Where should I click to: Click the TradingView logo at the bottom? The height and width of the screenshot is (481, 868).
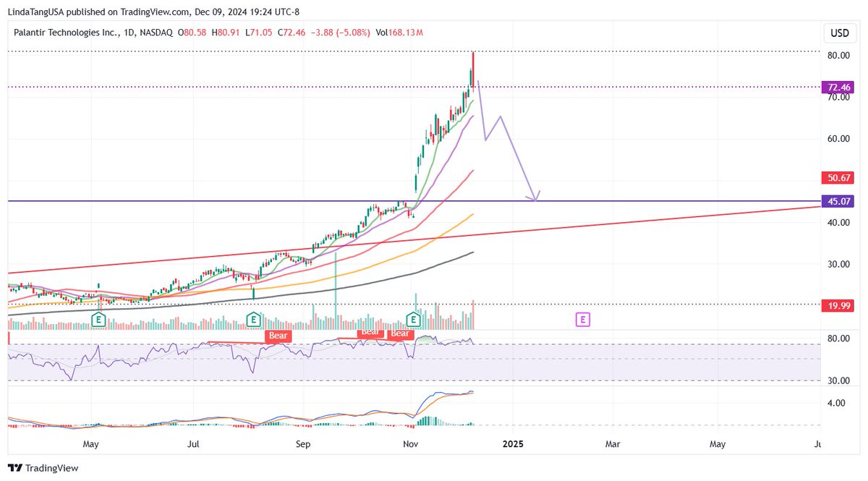pyautogui.click(x=43, y=468)
